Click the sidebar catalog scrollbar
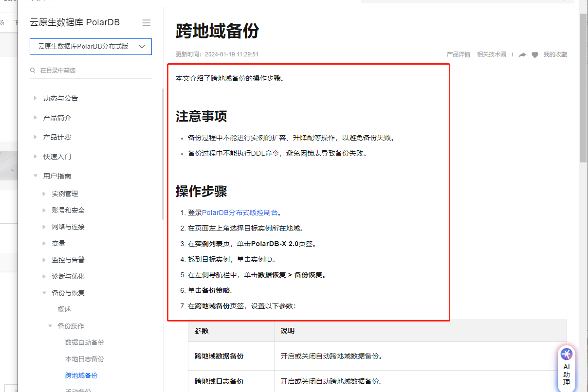The width and height of the screenshot is (588, 392). coord(163,155)
